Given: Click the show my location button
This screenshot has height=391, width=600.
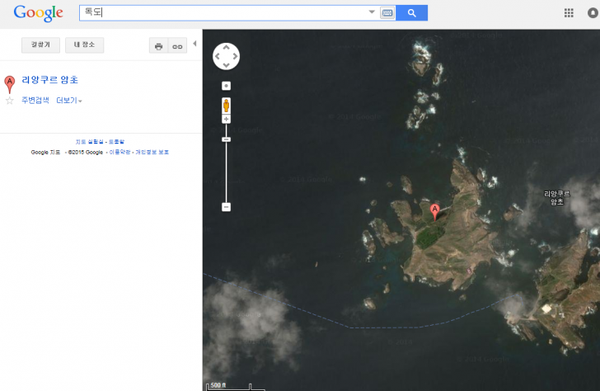Looking at the screenshot, I should (x=226, y=86).
